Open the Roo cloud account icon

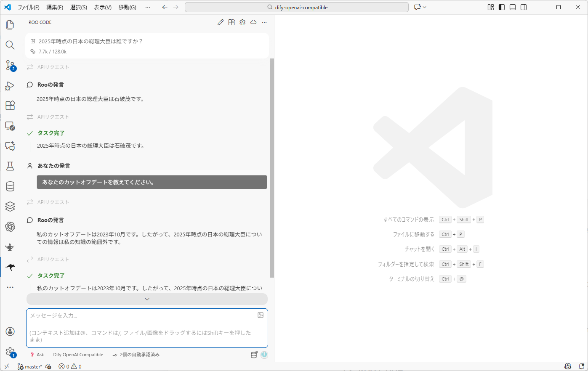pyautogui.click(x=253, y=22)
